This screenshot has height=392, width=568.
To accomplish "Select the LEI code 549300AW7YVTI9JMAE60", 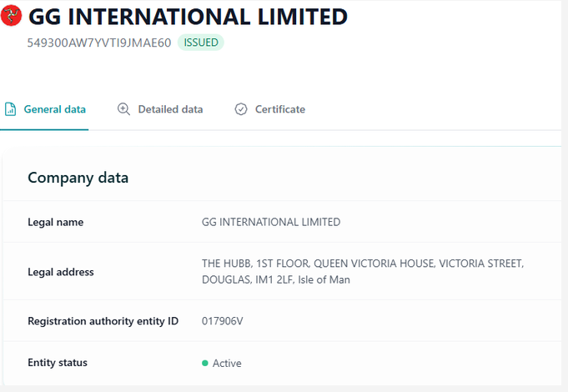I will [99, 43].
